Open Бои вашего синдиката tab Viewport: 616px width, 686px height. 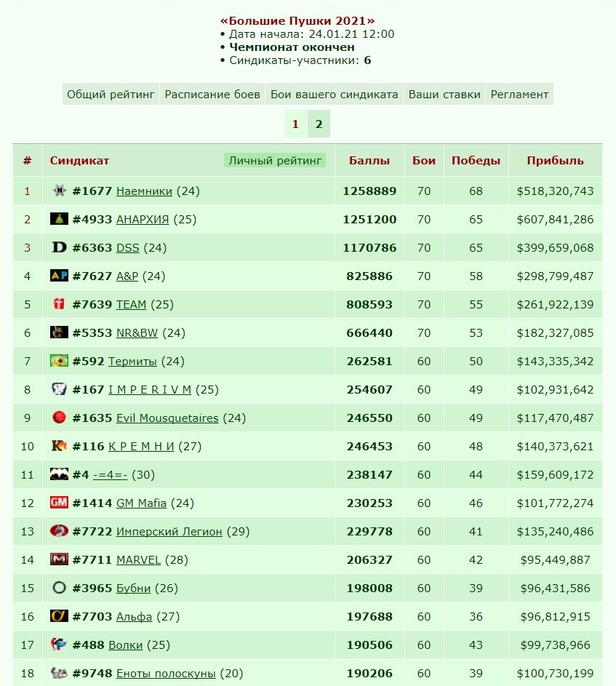[x=335, y=94]
